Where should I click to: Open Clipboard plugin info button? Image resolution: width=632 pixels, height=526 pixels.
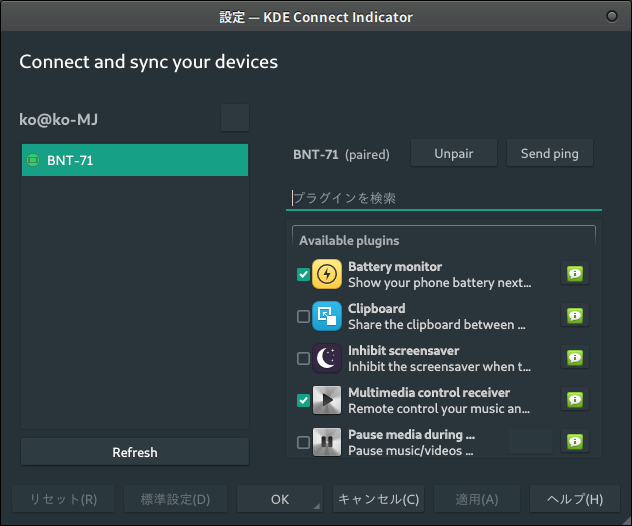pyautogui.click(x=575, y=316)
